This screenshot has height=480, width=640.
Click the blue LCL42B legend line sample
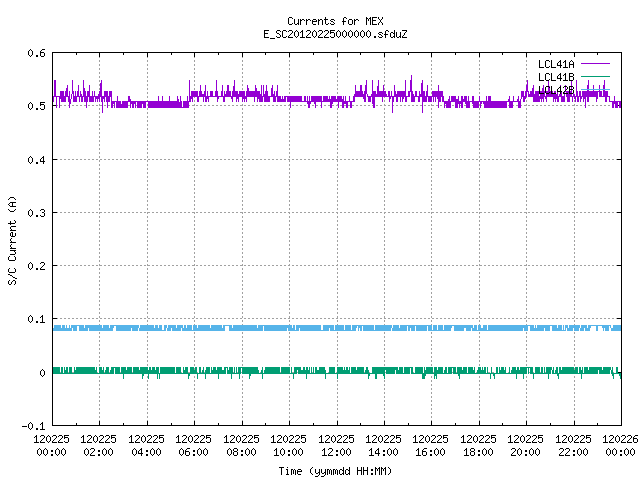point(595,89)
